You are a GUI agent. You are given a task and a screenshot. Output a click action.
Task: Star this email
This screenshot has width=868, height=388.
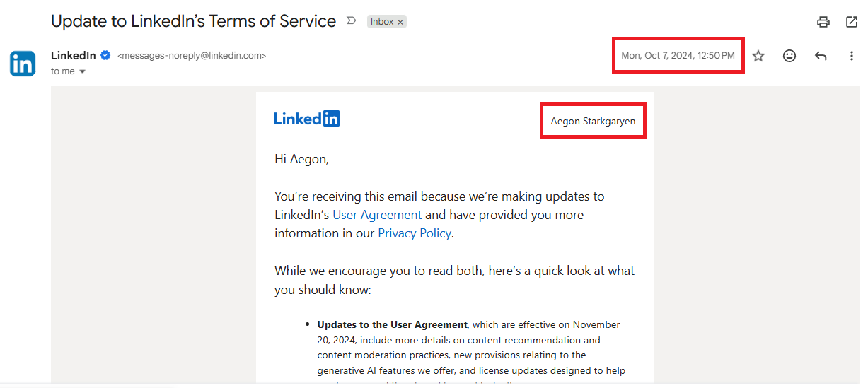(x=758, y=56)
